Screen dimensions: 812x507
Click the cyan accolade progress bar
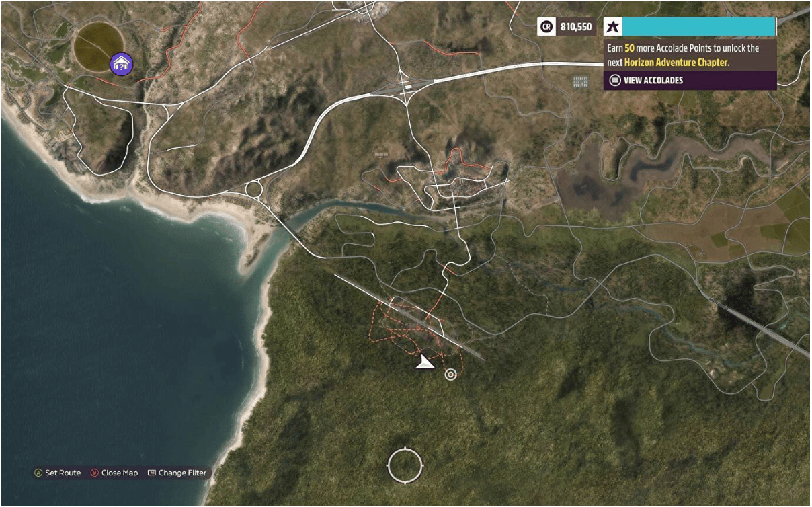tap(699, 27)
